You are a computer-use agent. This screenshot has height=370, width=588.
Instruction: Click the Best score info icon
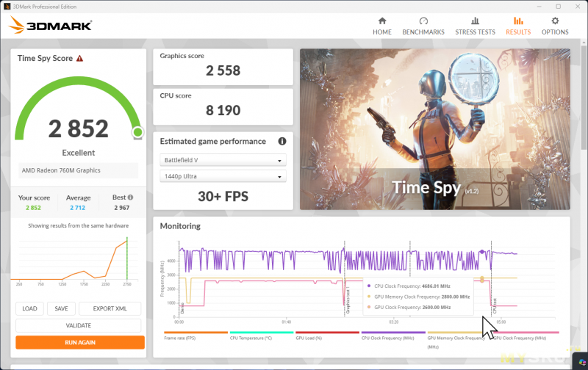pyautogui.click(x=131, y=197)
